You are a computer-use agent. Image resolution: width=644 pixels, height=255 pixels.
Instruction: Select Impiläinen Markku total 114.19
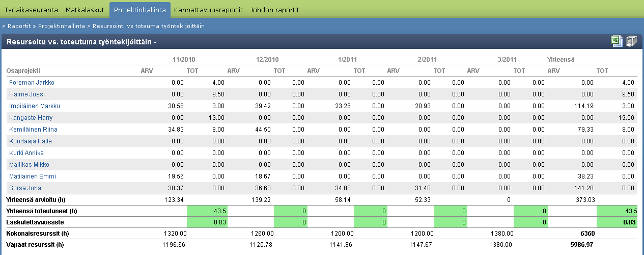[584, 106]
